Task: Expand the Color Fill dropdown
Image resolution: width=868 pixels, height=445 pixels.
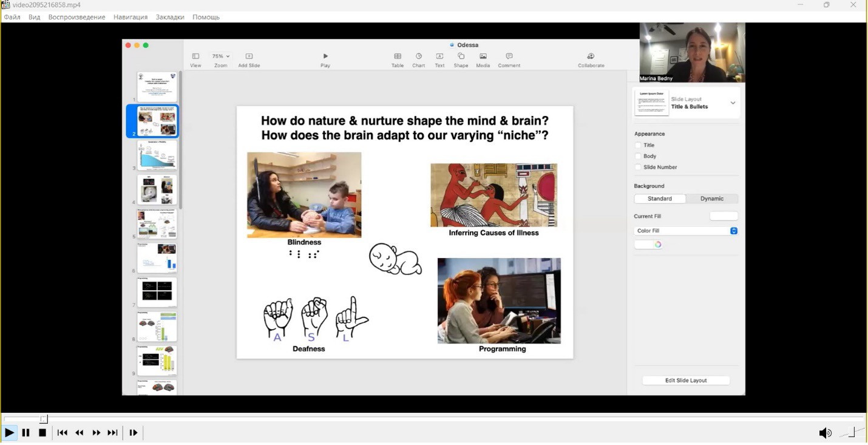Action: 733,231
